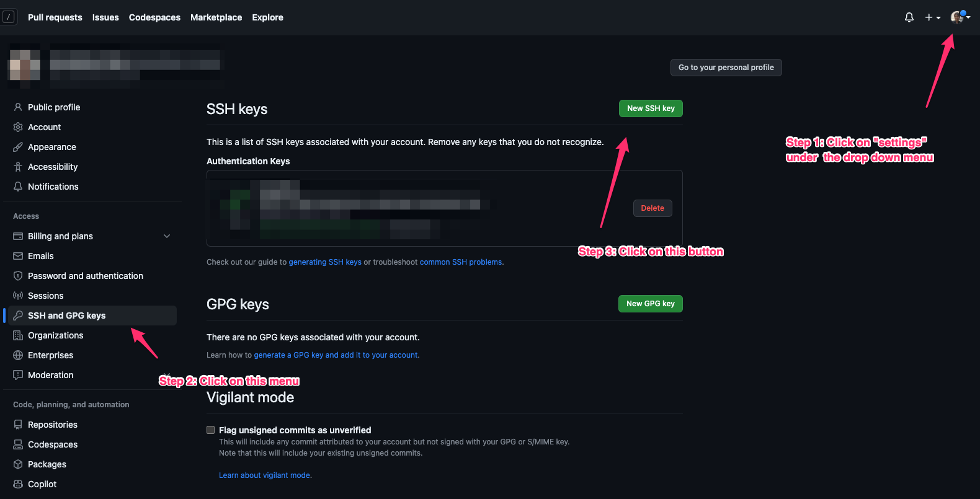This screenshot has height=499, width=980.
Task: Click the search slash input box
Action: pyautogui.click(x=9, y=17)
